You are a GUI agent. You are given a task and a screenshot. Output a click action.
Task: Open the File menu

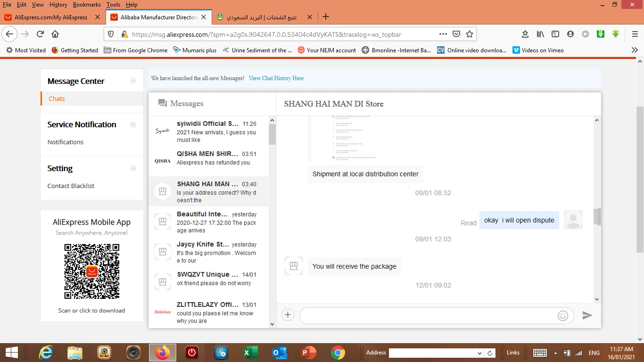point(7,4)
